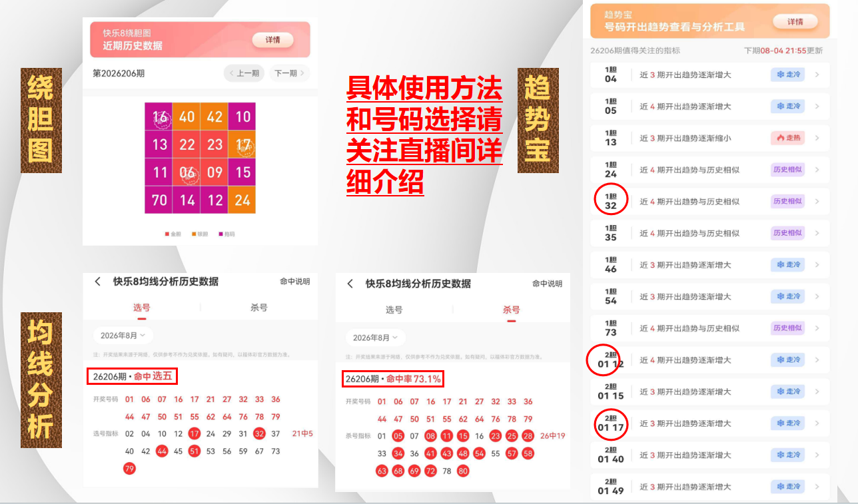Screen dimensions: 858x504
Task: Expand the 1胆 24 row with its chevron
Action: pyautogui.click(x=817, y=170)
